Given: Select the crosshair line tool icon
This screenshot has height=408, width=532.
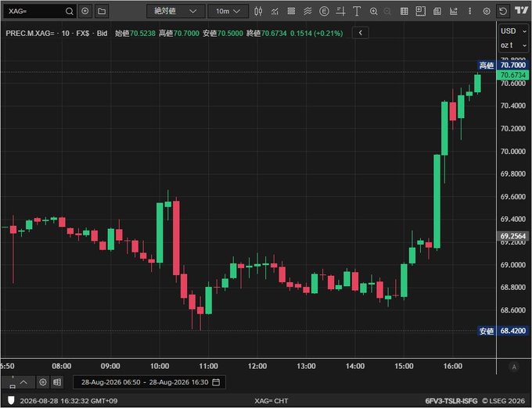Looking at the screenshot, I should coord(340,11).
